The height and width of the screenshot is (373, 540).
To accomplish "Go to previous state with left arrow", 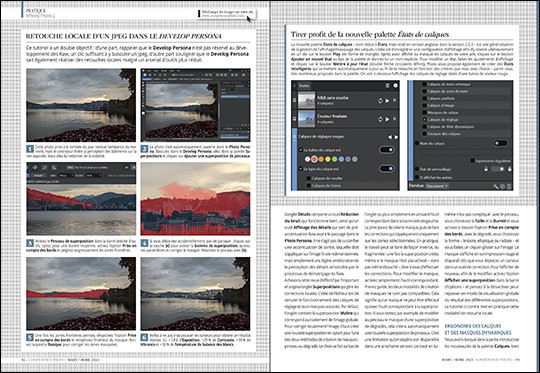I will [x=390, y=137].
